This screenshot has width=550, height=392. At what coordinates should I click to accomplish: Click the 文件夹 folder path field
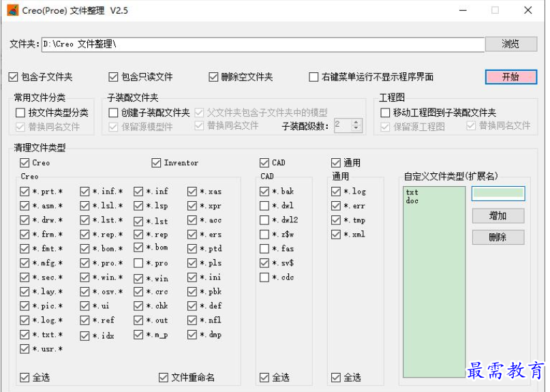coord(263,44)
